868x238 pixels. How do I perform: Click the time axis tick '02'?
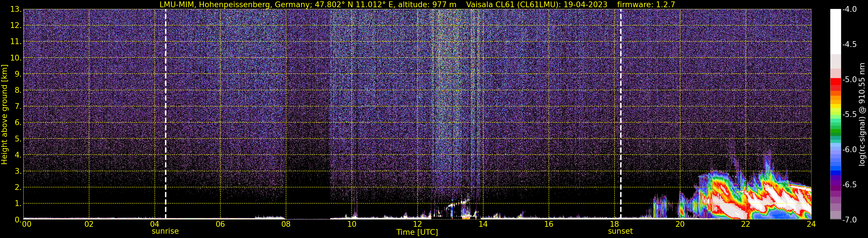pyautogui.click(x=89, y=224)
